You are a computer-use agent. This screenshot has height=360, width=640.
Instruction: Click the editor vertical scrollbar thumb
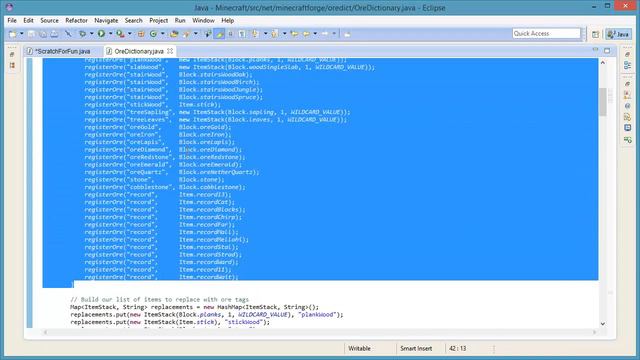tap(603, 102)
